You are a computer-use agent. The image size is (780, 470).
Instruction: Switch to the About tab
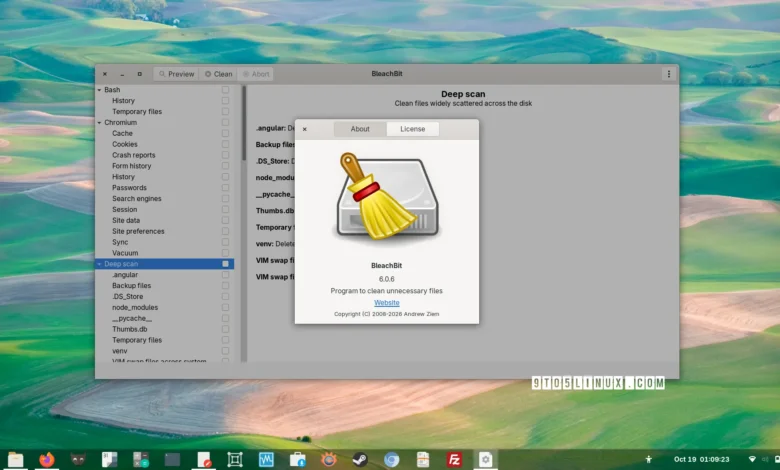(360, 129)
